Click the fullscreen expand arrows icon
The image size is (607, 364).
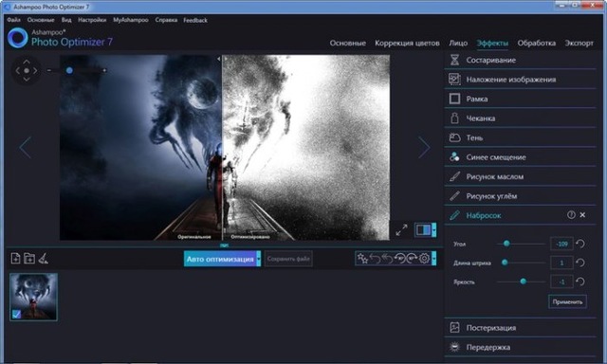tap(401, 230)
